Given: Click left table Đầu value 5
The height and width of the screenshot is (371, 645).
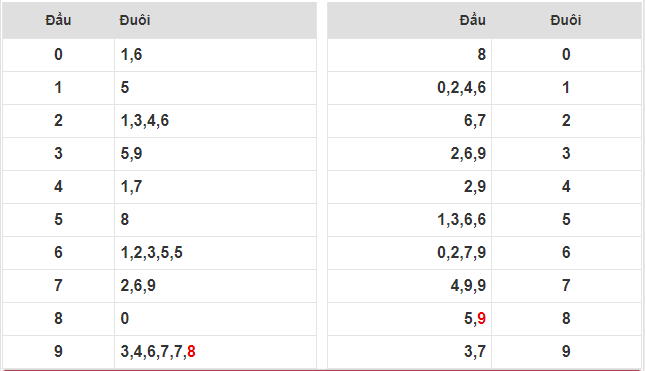Looking at the screenshot, I should [x=58, y=219].
